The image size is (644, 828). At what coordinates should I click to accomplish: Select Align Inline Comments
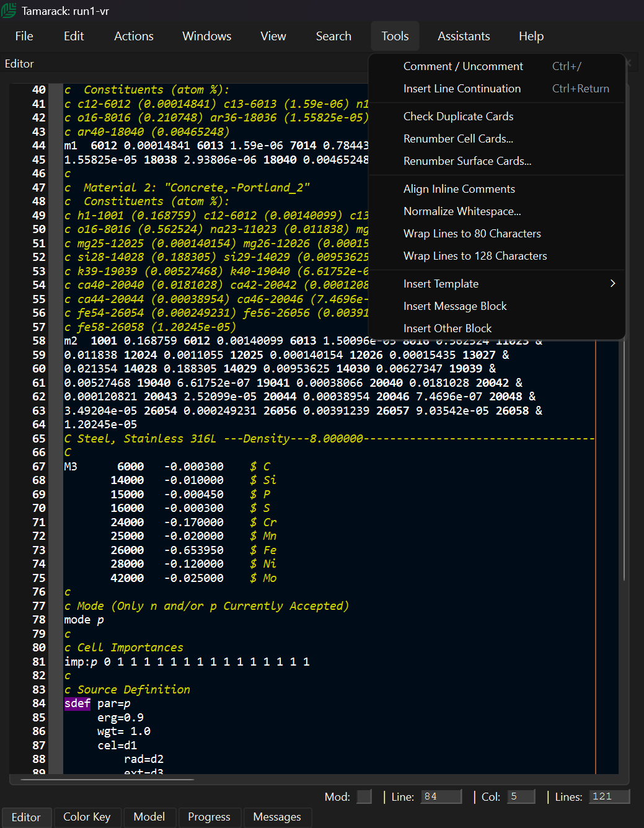coord(496,189)
